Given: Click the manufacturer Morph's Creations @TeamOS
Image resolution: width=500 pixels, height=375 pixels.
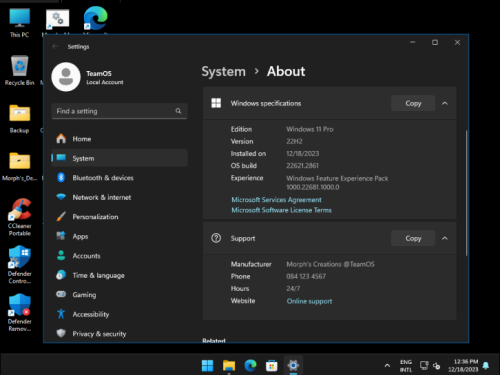Looking at the screenshot, I should pyautogui.click(x=330, y=264).
